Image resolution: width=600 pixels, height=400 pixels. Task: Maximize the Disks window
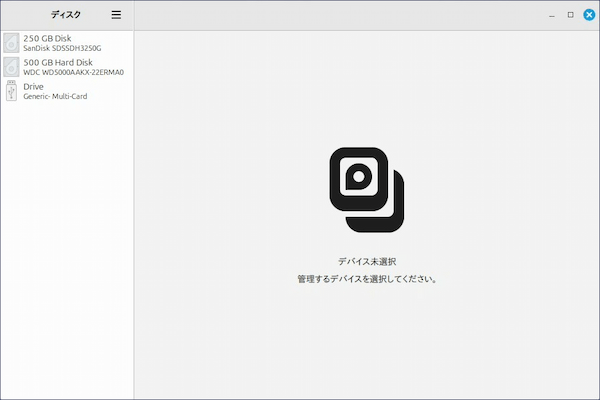pyautogui.click(x=570, y=15)
